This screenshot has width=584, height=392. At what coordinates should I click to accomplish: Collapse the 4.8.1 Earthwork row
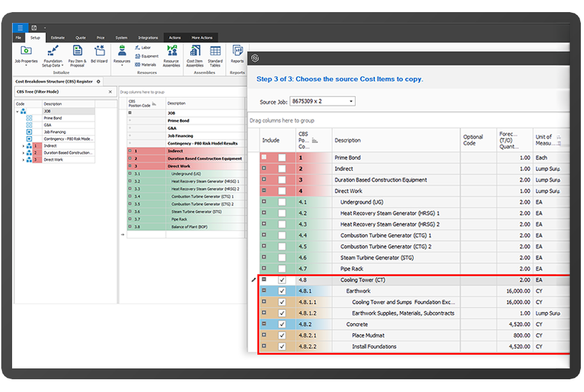click(x=264, y=291)
